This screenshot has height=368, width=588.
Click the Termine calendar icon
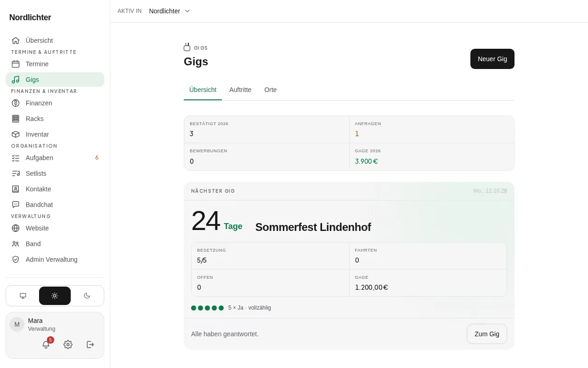point(16,64)
